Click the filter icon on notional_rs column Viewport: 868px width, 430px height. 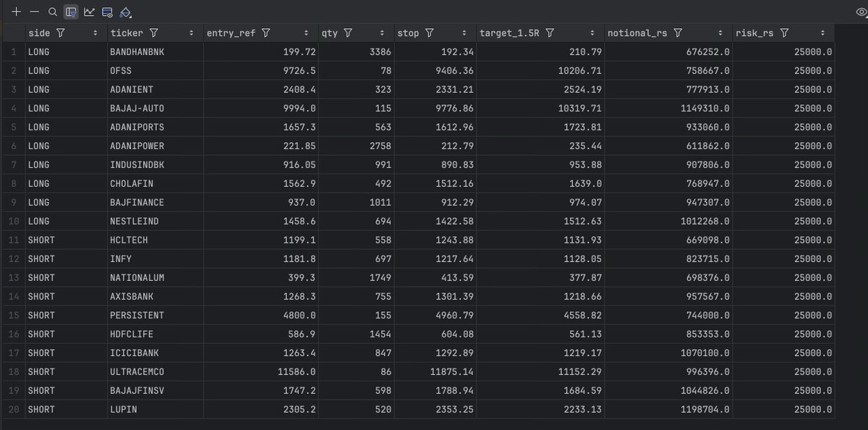click(678, 33)
